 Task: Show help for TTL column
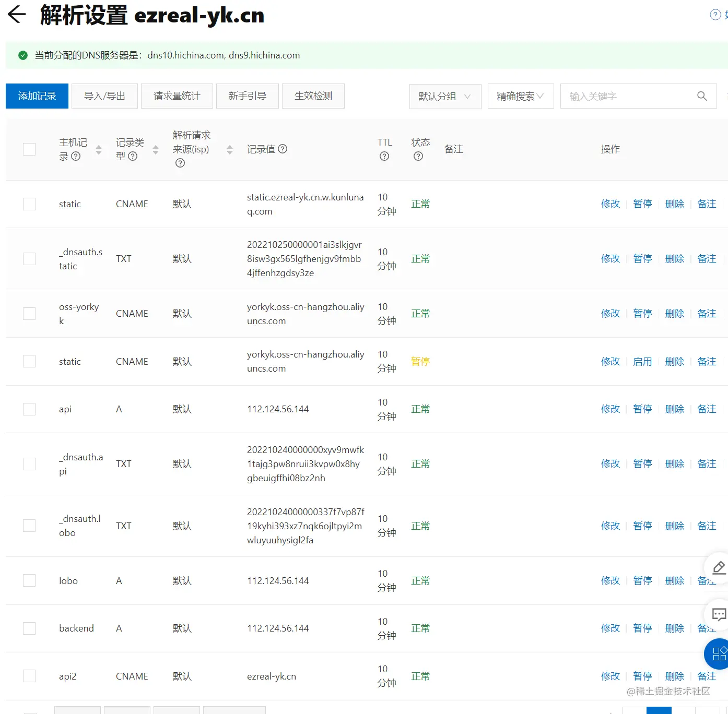384,156
